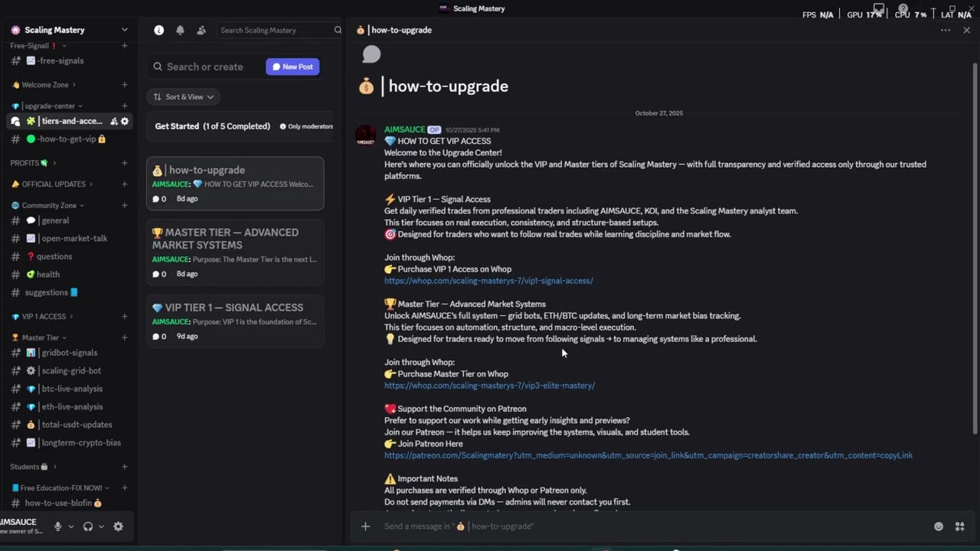Collapse upgrade-center category

click(x=47, y=106)
